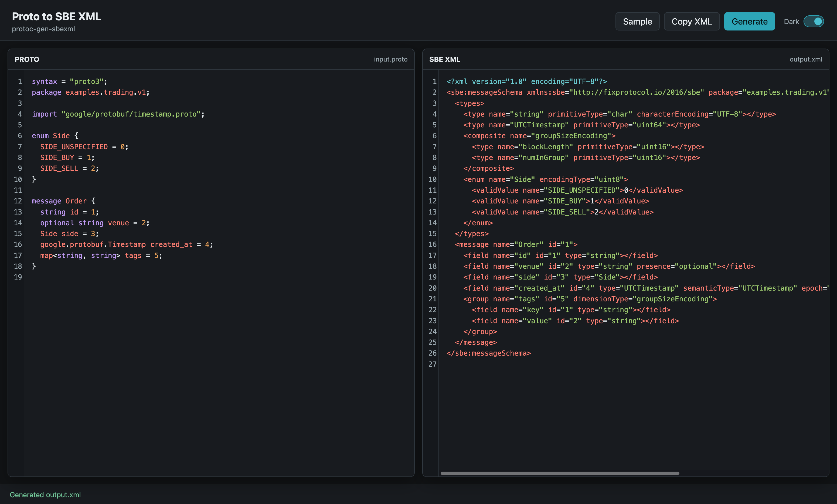Screen dimensions: 837x504
Task: Click the 'Dark' label next to toggle
Action: 791,21
